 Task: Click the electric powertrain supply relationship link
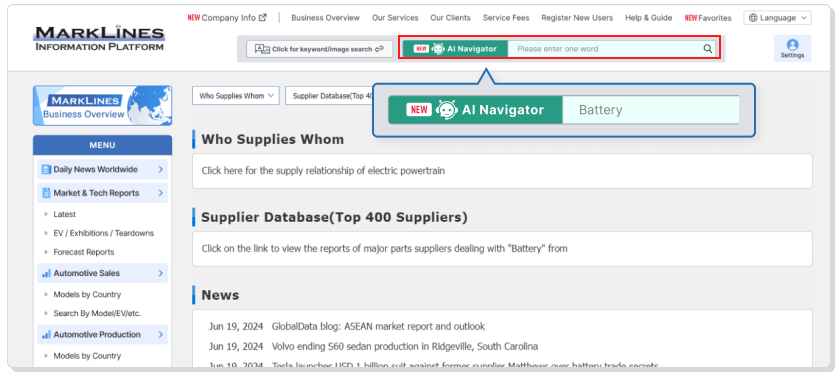coord(323,171)
